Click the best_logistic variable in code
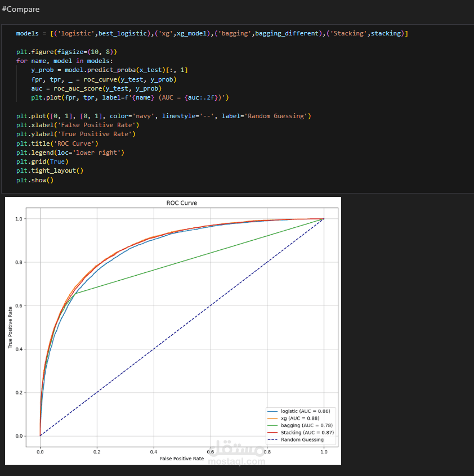 [x=123, y=33]
